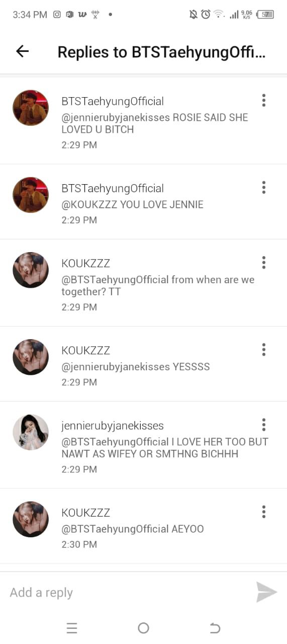Open BTSTaehyungOfficial avatar on first comment

click(31, 108)
